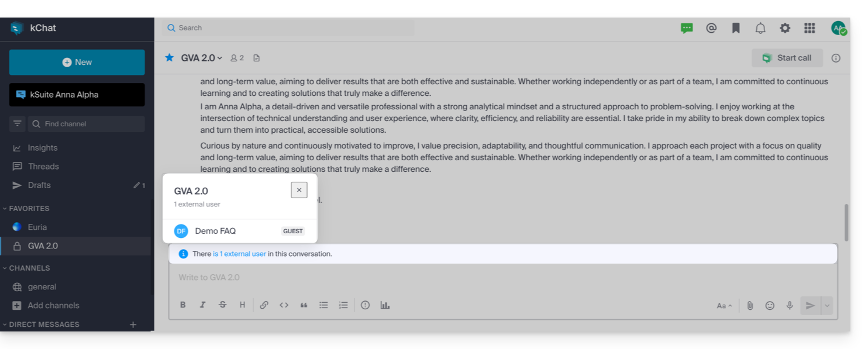The height and width of the screenshot is (349, 868).
Task: Click the Start call button
Action: [787, 58]
